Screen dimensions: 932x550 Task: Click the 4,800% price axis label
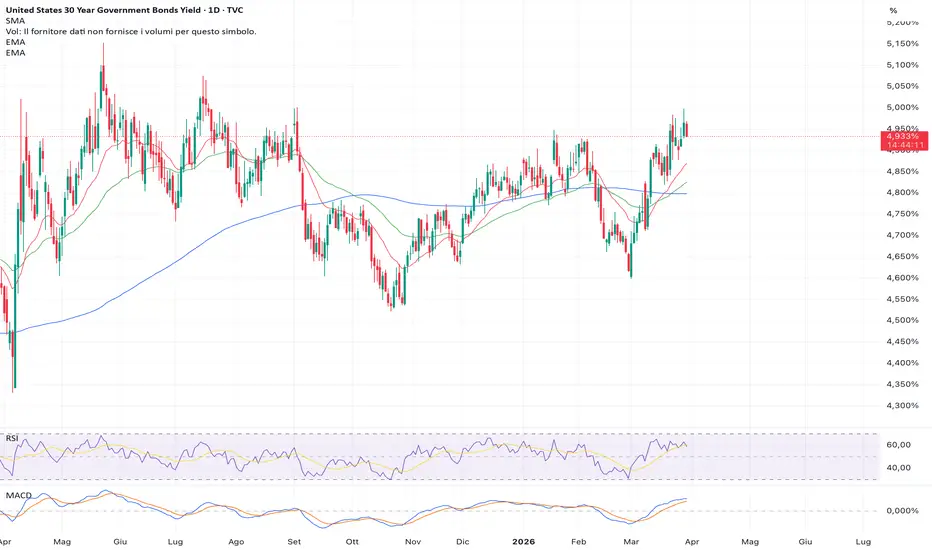pos(902,193)
